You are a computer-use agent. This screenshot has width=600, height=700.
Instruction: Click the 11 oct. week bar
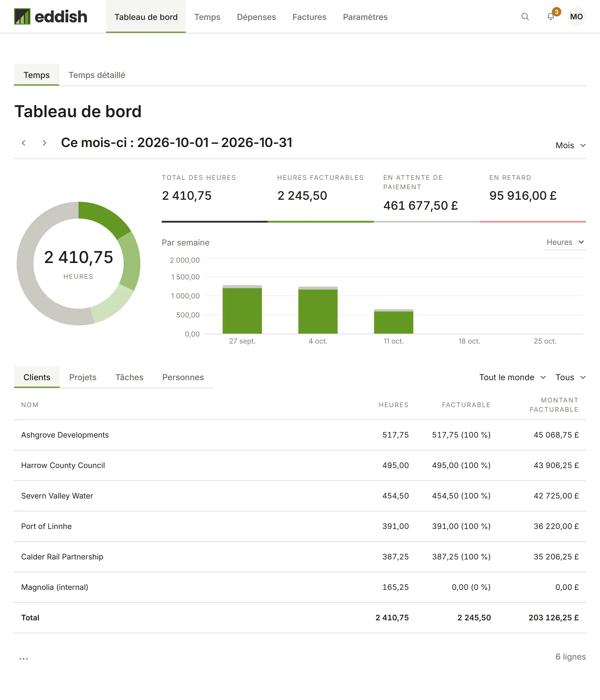pyautogui.click(x=393, y=322)
